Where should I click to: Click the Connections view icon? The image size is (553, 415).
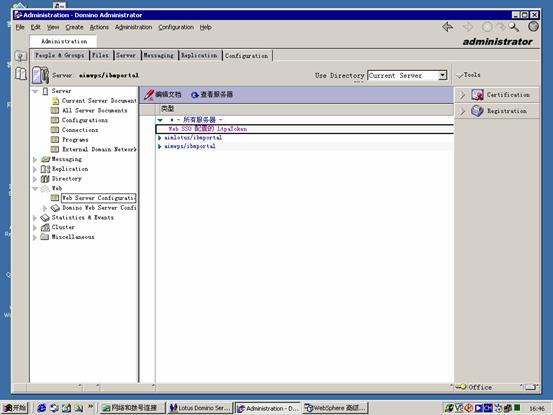point(55,130)
